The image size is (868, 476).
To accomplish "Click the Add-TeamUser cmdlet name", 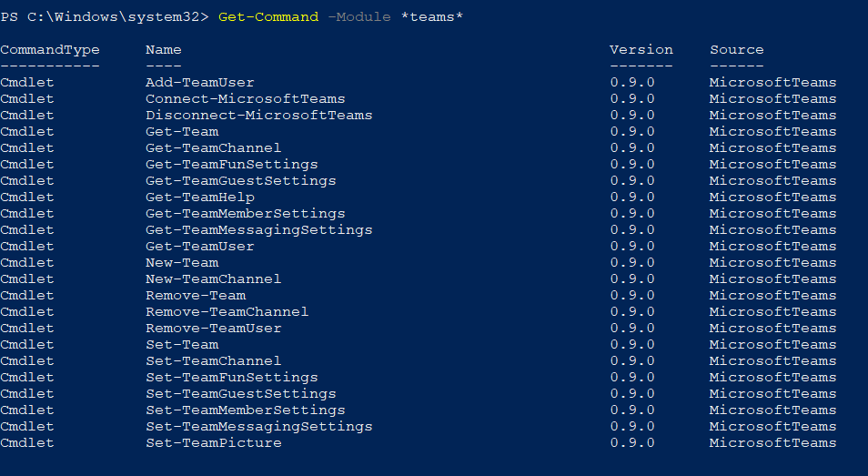I will [x=199, y=83].
